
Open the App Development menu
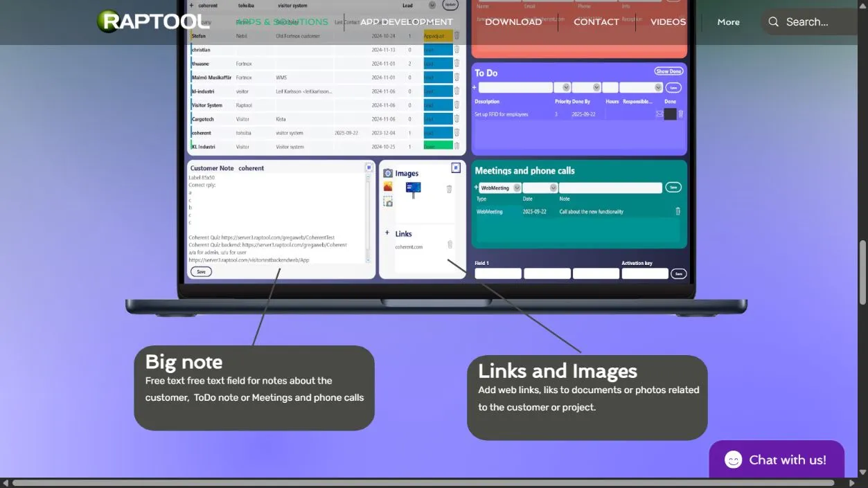click(x=406, y=21)
